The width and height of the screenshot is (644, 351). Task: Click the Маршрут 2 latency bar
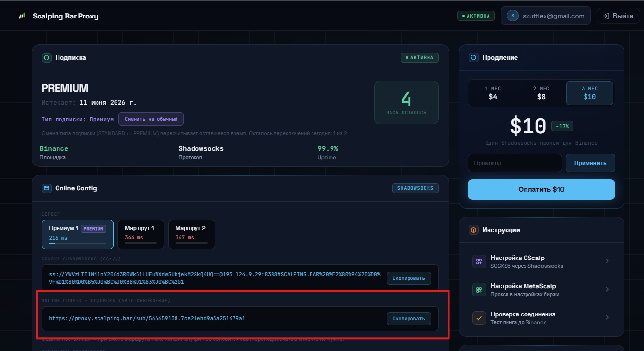click(192, 243)
